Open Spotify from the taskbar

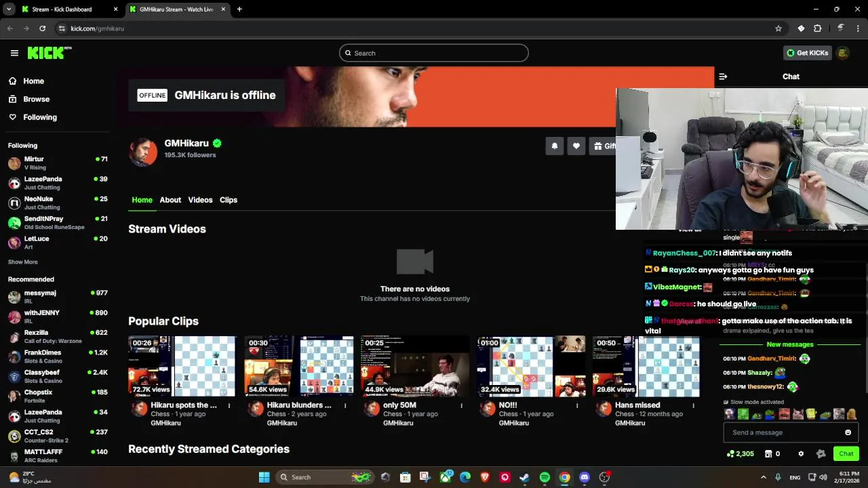545,477
